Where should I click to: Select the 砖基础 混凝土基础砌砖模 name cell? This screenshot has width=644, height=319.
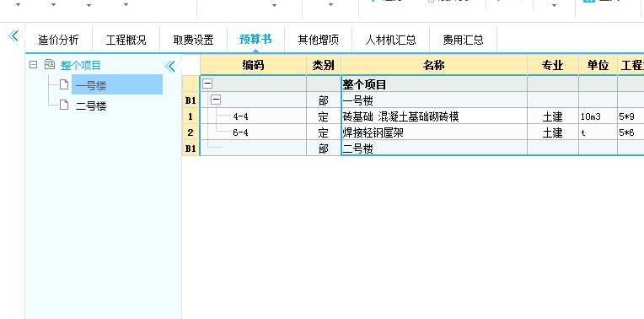click(434, 116)
